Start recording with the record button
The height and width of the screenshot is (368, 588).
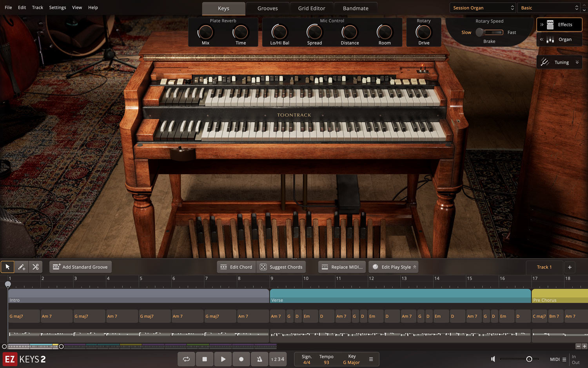[x=241, y=359]
